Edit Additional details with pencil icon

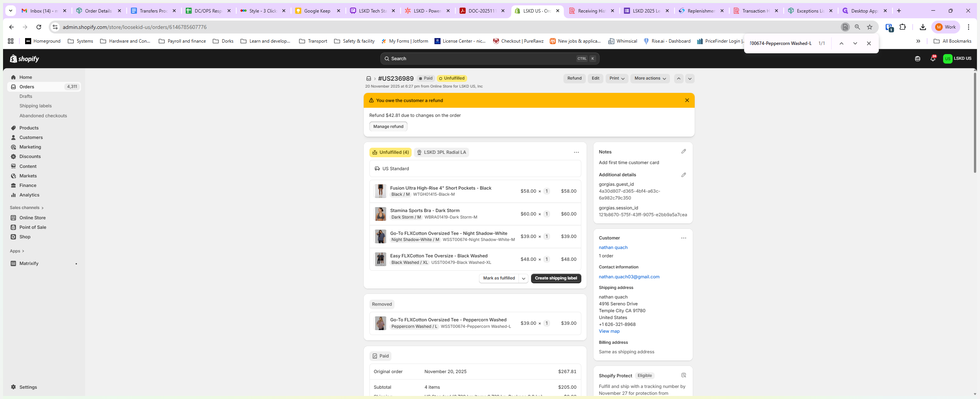683,175
